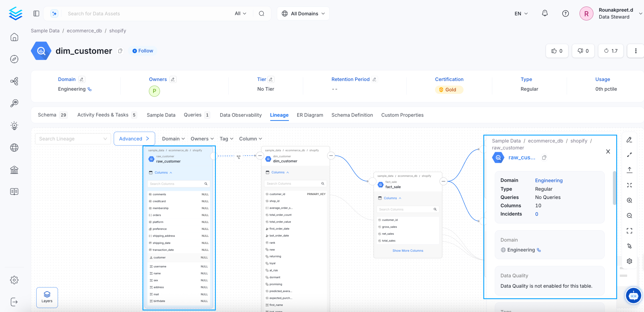Toggle the Layers panel at bottom left

tap(47, 298)
